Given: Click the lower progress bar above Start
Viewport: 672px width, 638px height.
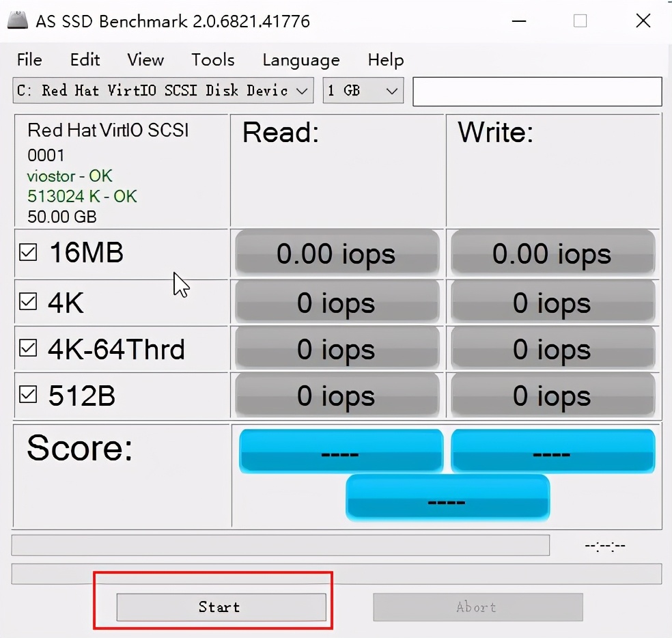Looking at the screenshot, I should 337,574.
